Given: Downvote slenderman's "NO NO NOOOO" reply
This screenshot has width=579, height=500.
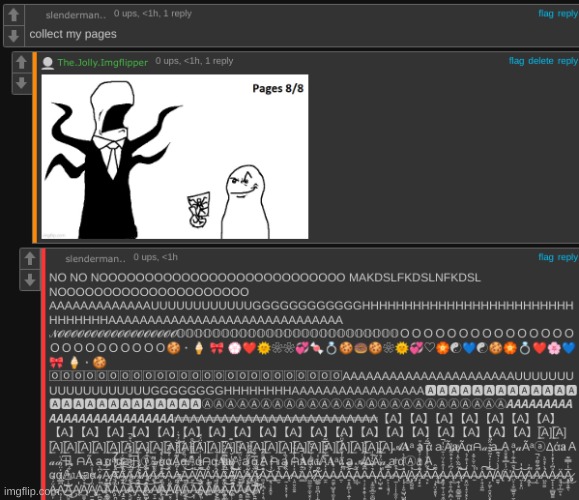Looking at the screenshot, I should 30,280.
